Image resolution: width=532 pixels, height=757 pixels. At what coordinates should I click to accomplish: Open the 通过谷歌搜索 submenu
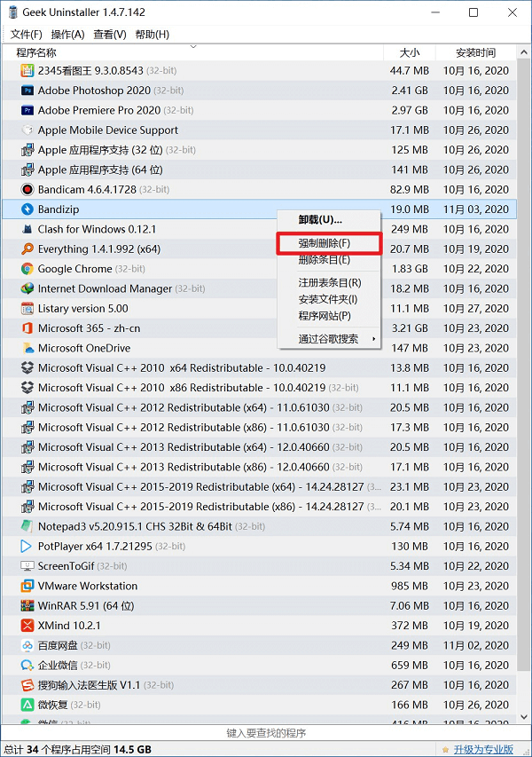pyautogui.click(x=329, y=338)
